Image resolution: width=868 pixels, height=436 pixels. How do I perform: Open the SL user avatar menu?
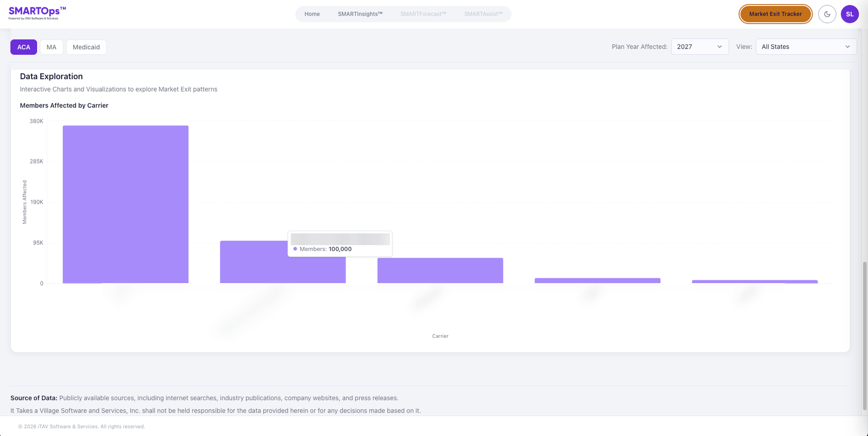tap(850, 14)
